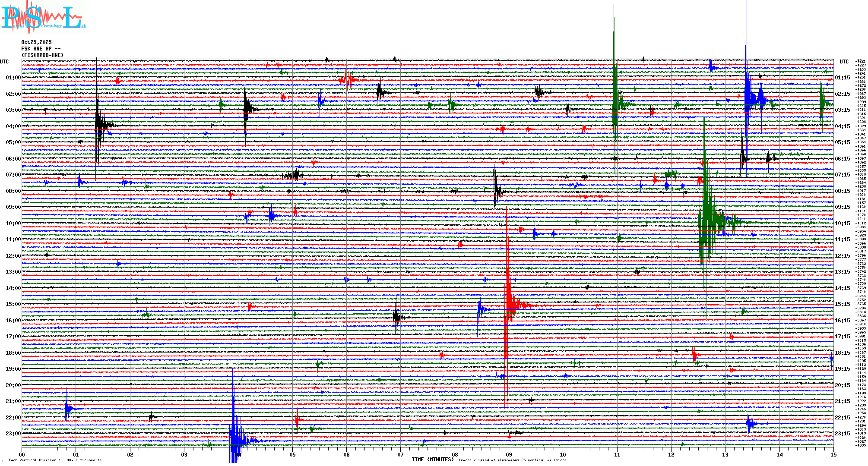Click the 23:00 hour label on left axis
Screen dimensions: 868x466
point(13,434)
